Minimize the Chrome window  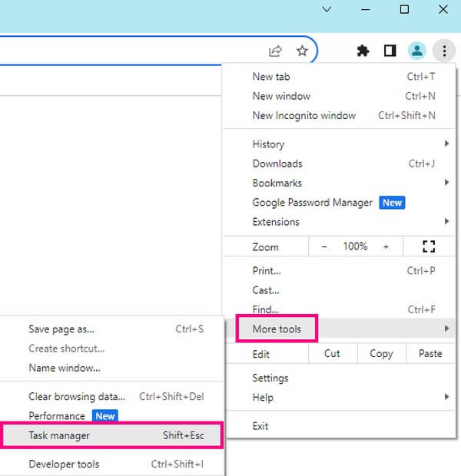[x=366, y=9]
